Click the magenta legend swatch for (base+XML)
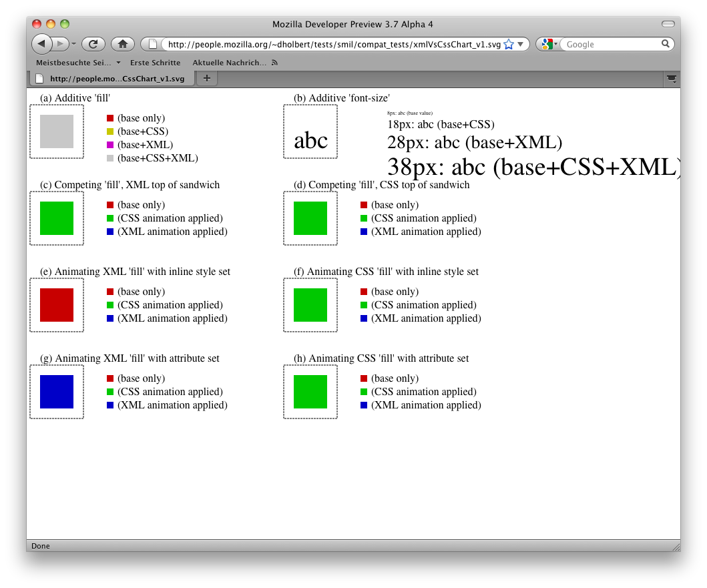The height and width of the screenshot is (588, 707). (110, 145)
